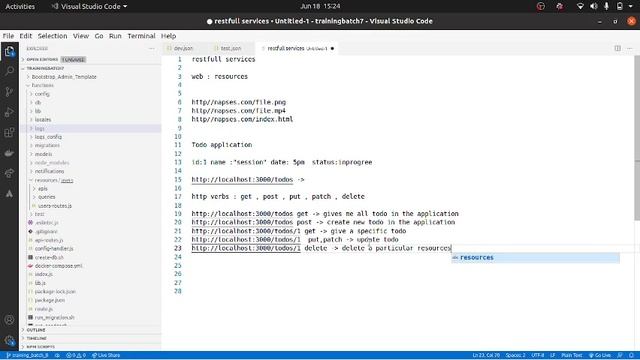
Task: Open the Terminal menu
Action: click(141, 36)
